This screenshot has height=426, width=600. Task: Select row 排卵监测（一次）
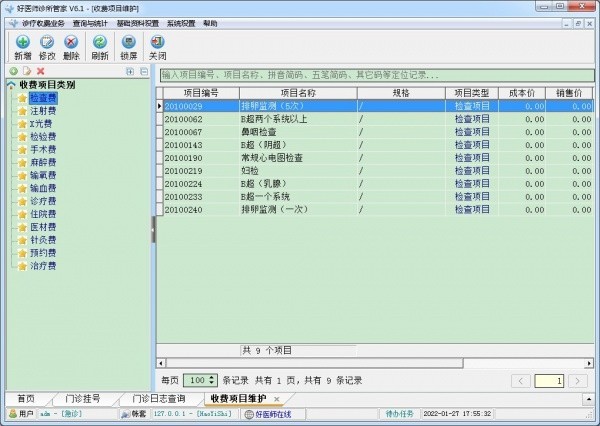pyautogui.click(x=375, y=210)
